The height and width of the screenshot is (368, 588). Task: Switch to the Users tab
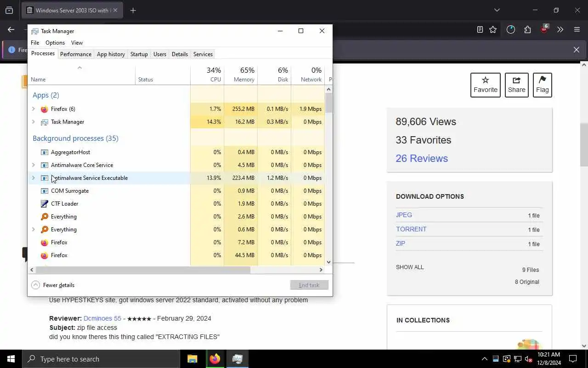(x=159, y=54)
